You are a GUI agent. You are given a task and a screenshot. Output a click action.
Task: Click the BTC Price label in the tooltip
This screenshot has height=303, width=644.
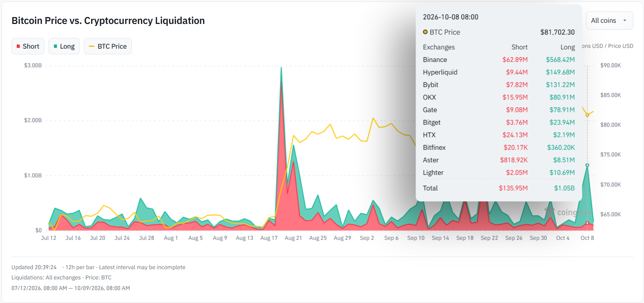[x=445, y=32]
